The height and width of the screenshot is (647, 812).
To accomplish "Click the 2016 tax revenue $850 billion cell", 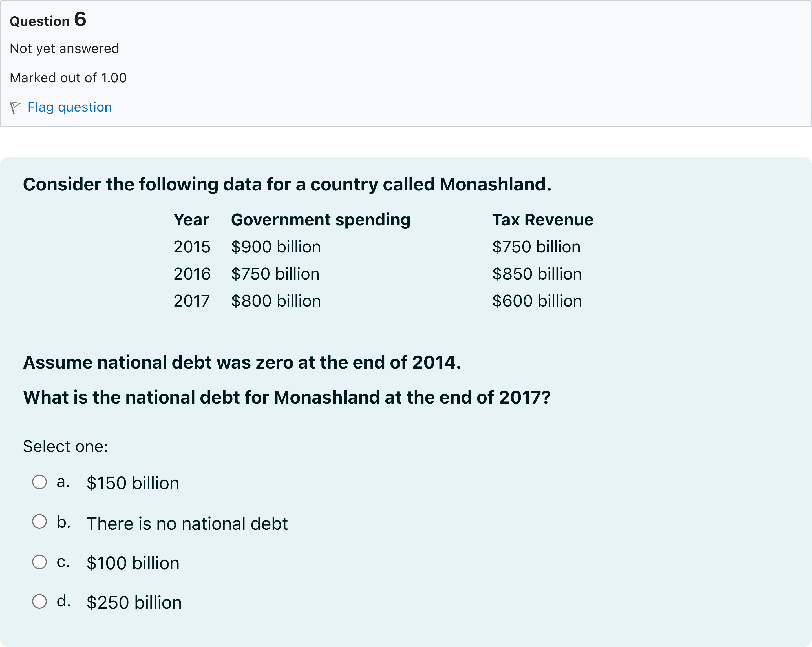I will 537,274.
